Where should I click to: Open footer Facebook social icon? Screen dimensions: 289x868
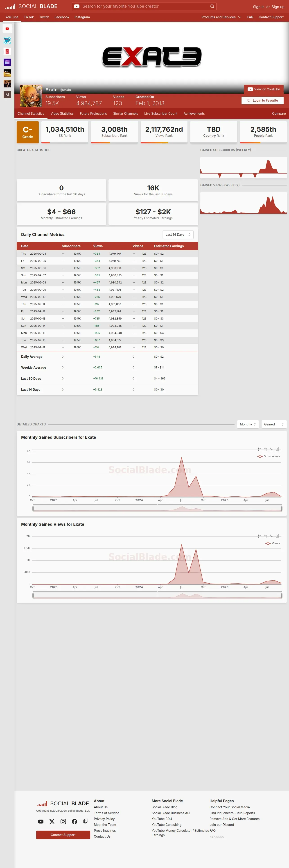click(x=74, y=822)
